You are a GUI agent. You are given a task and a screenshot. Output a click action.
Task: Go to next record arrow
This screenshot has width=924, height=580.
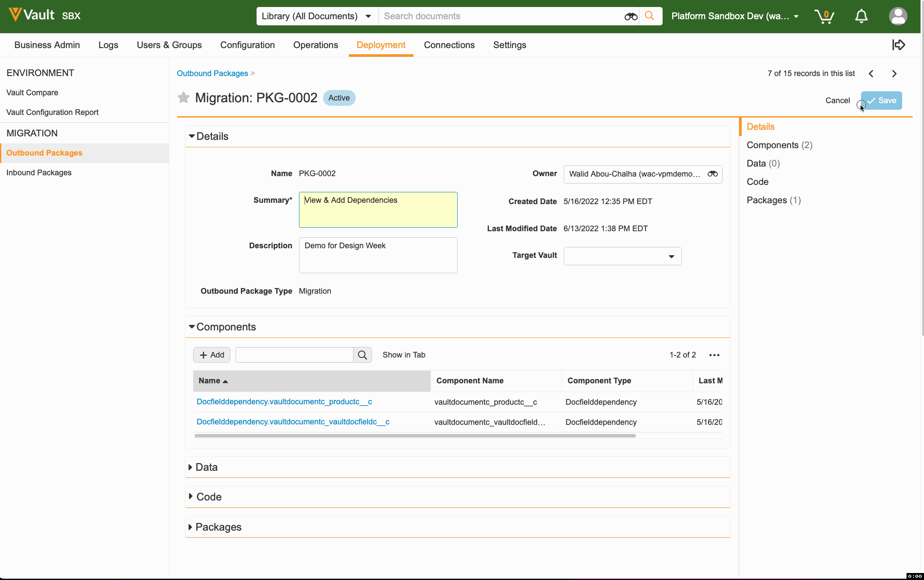(x=894, y=73)
